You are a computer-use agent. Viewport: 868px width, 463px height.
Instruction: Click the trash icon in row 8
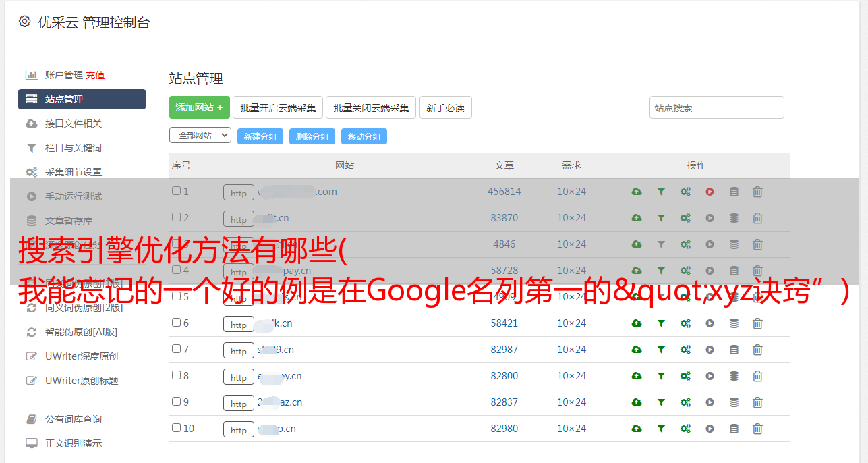click(757, 376)
